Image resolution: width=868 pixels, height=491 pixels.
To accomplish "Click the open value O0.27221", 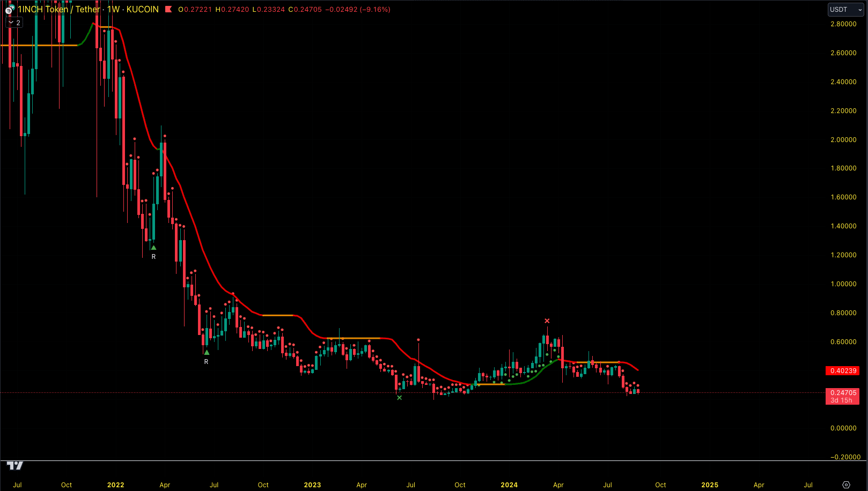I will (195, 10).
